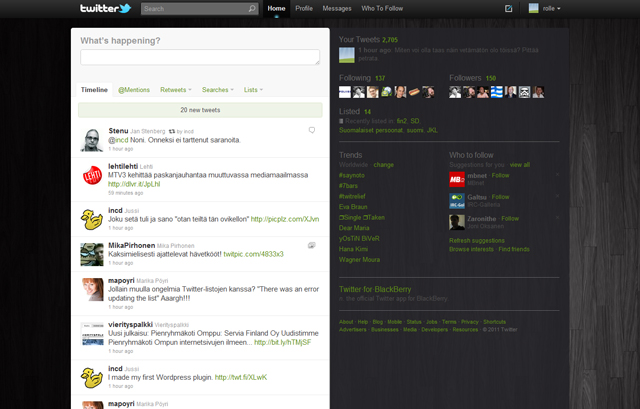Screen dimensions: 640x409
Task: Open the rolle account dropdown
Action: coord(551,9)
